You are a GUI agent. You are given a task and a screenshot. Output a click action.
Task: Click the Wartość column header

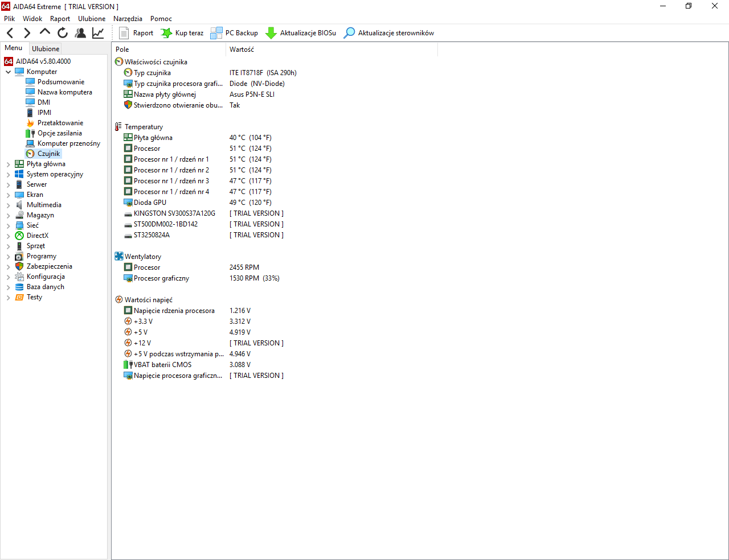332,50
